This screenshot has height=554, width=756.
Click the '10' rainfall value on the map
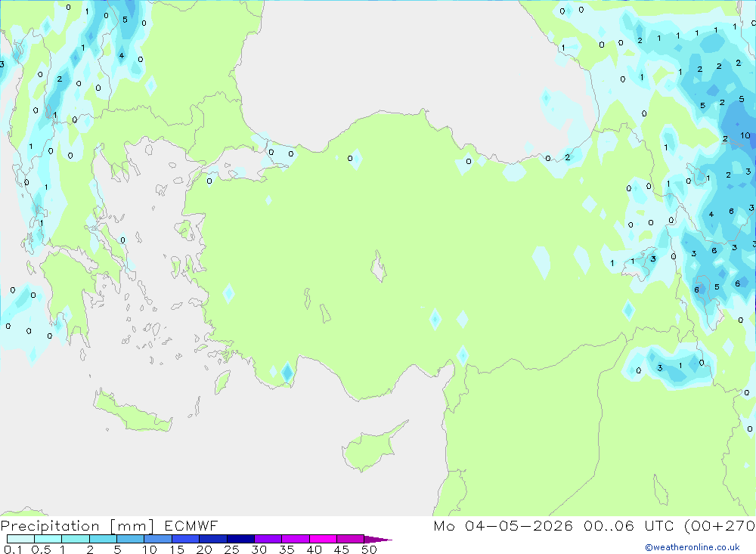pos(745,135)
